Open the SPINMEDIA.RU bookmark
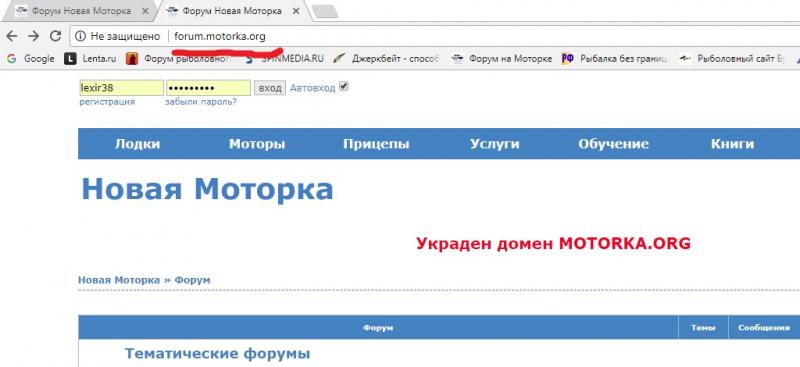800x367 pixels. (x=285, y=59)
